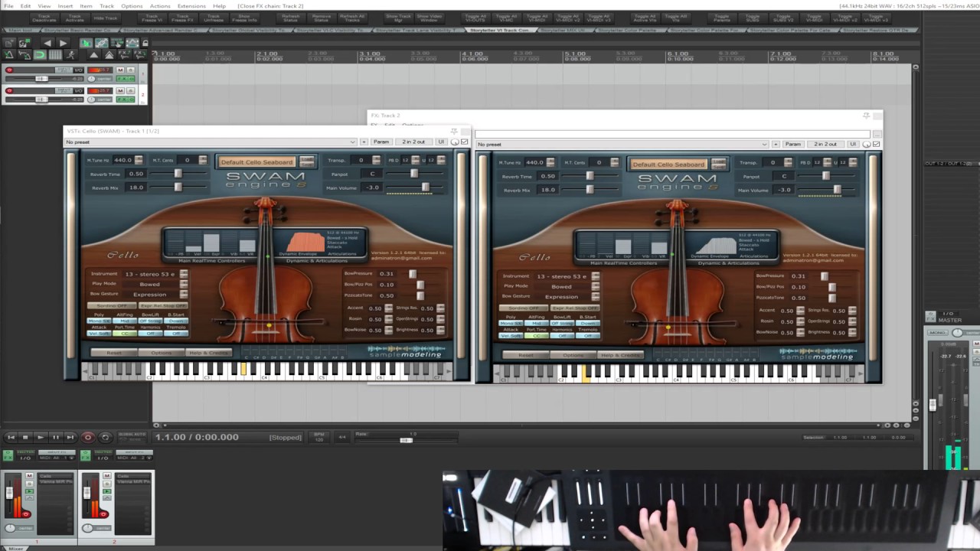Jump to project end transport button
The height and width of the screenshot is (551, 980).
(70, 437)
